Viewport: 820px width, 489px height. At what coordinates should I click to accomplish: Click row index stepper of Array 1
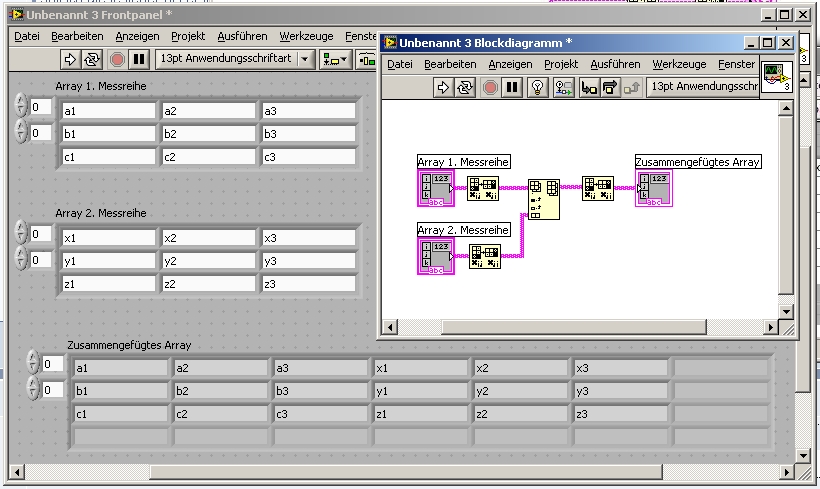point(20,105)
